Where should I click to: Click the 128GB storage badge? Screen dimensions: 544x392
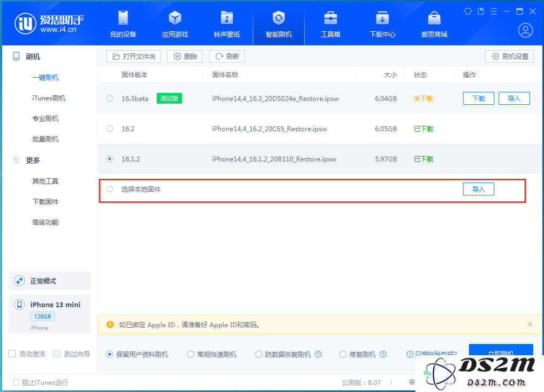tap(43, 316)
